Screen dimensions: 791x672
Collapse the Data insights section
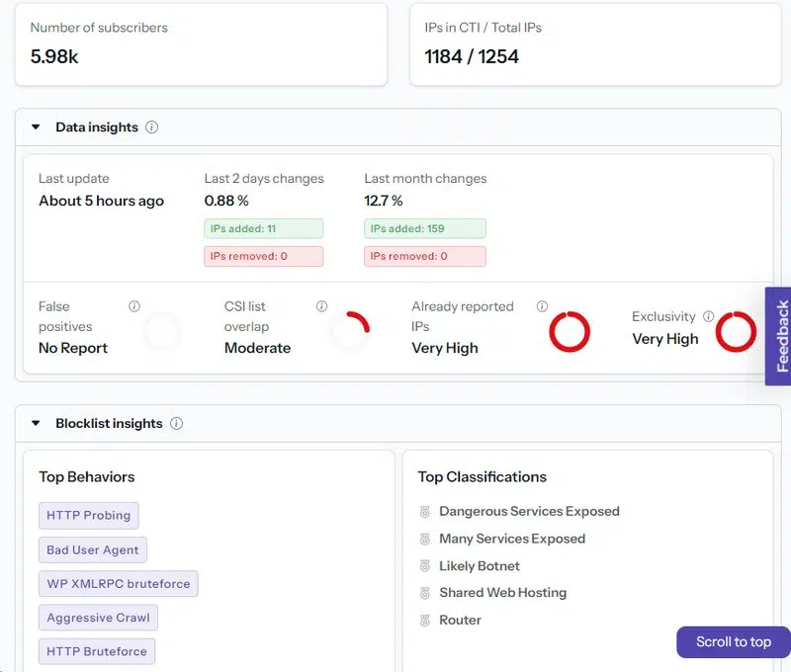(x=36, y=127)
